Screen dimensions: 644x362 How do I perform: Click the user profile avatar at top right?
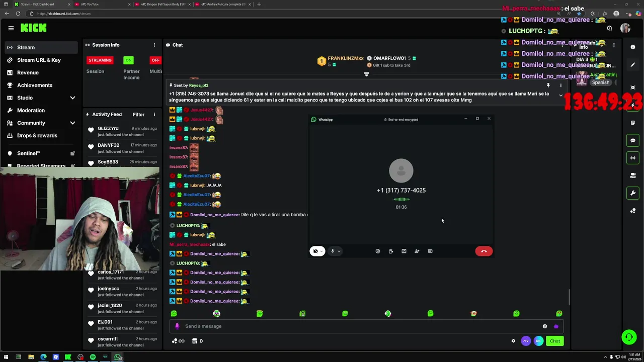(625, 29)
